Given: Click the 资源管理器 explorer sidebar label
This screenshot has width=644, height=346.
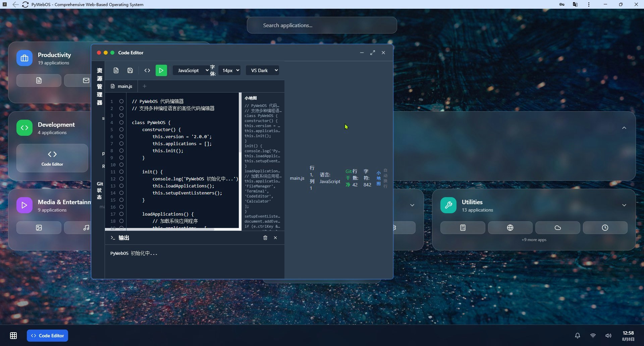Looking at the screenshot, I should point(100,86).
